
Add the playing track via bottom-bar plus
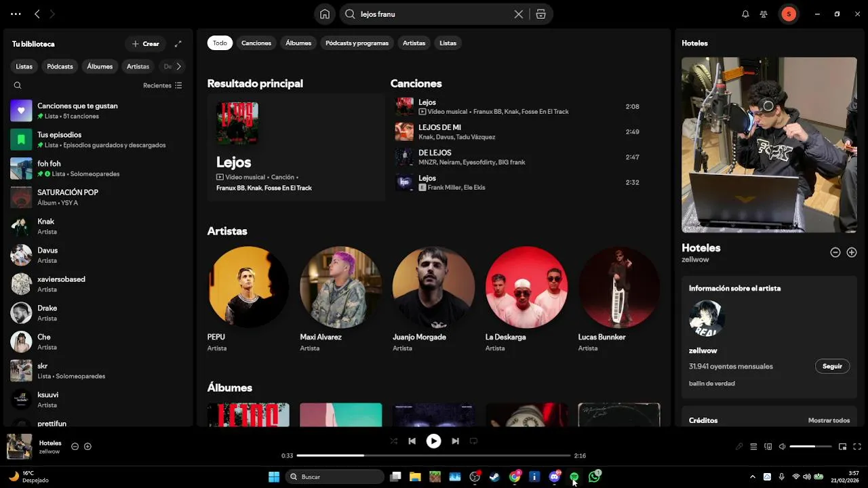tap(87, 447)
